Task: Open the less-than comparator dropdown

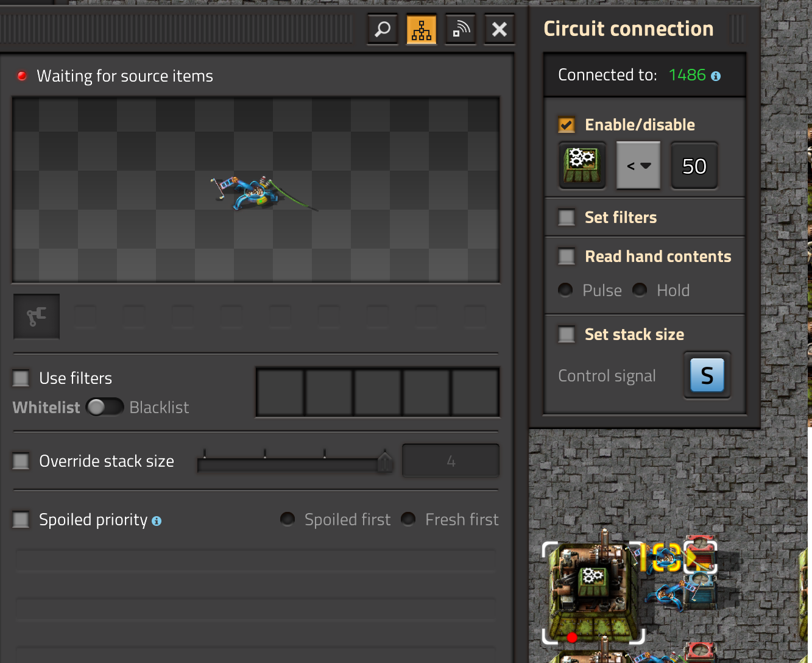Action: pyautogui.click(x=638, y=165)
